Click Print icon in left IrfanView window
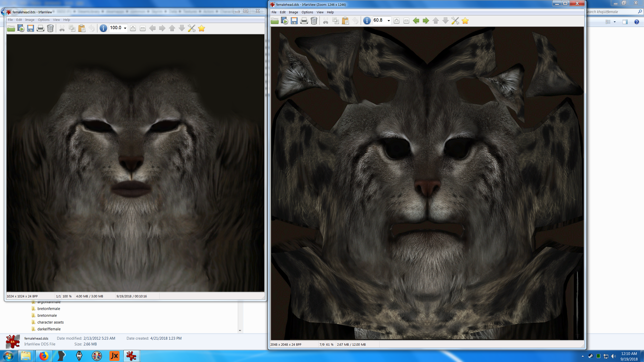The width and height of the screenshot is (644, 362). [41, 28]
